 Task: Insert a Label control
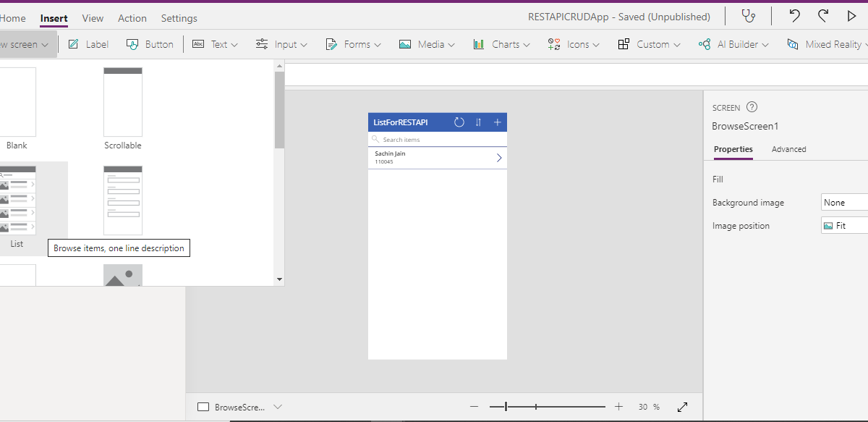pyautogui.click(x=88, y=44)
